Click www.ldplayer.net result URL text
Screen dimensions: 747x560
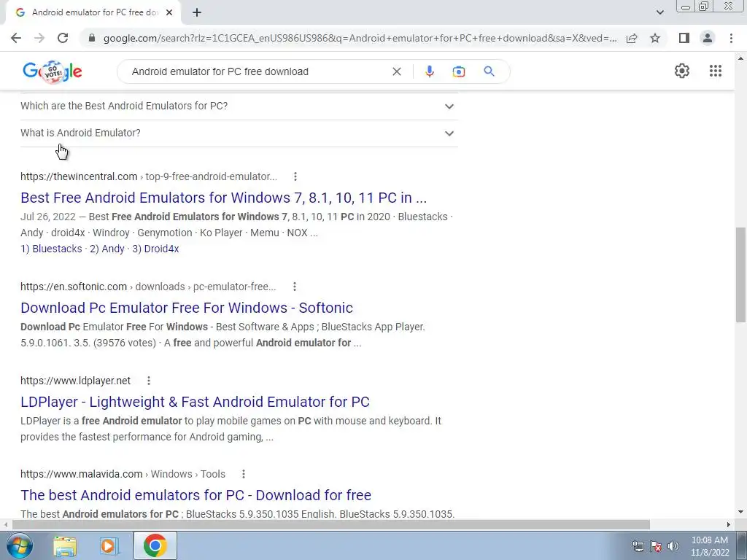[75, 381]
